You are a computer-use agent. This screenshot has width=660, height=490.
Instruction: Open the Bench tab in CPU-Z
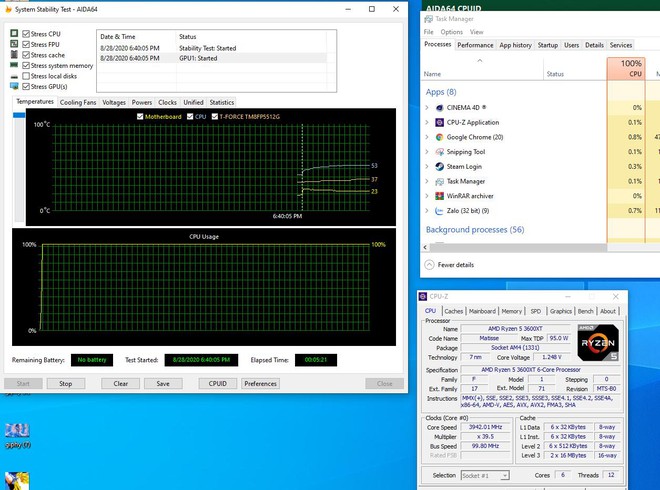coord(585,311)
